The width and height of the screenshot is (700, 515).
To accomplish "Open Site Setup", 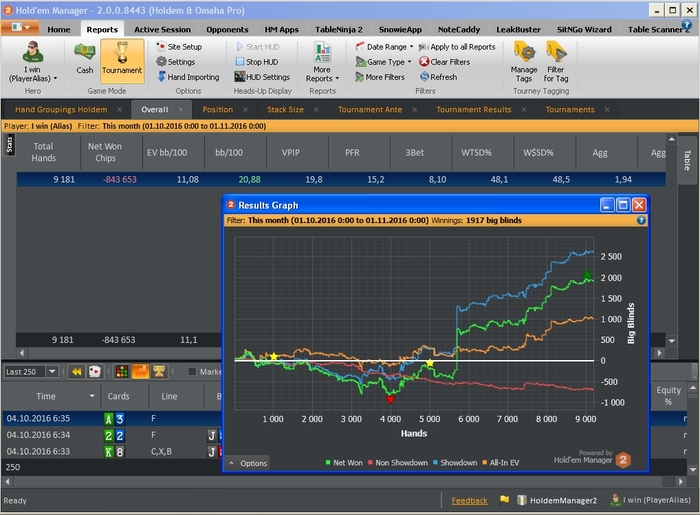I will [179, 46].
